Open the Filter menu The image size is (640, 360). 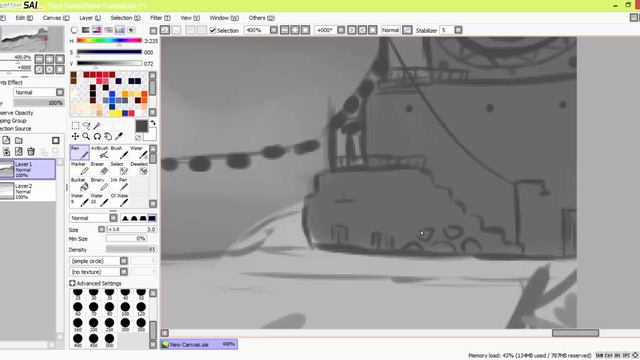coord(160,18)
